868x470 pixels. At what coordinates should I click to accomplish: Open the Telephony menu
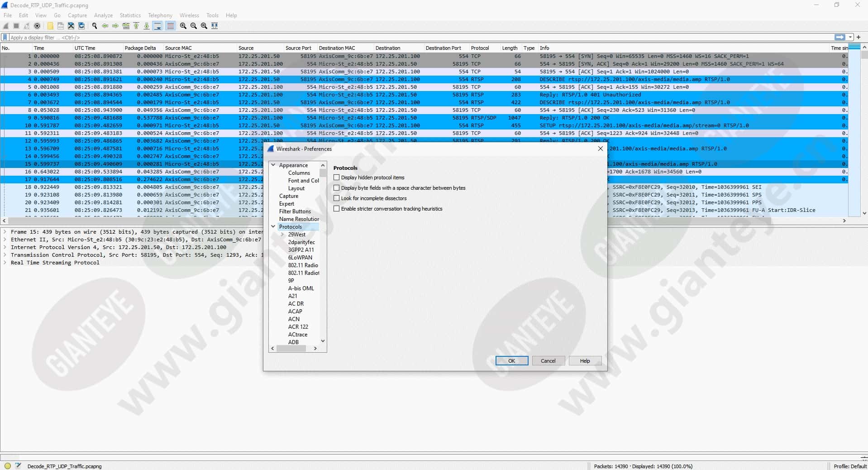pos(160,15)
